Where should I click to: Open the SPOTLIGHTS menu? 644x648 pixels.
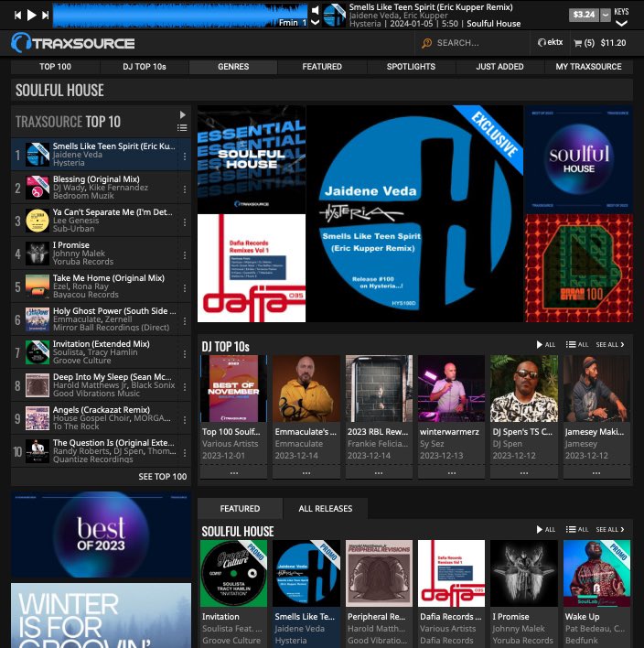(411, 67)
